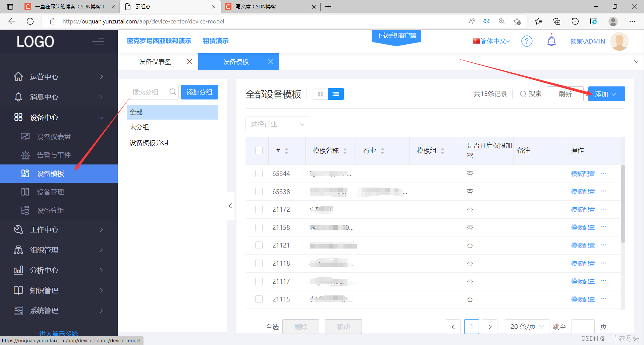Check the table header select-all checkbox
This screenshot has height=345, width=644.
tap(259, 150)
